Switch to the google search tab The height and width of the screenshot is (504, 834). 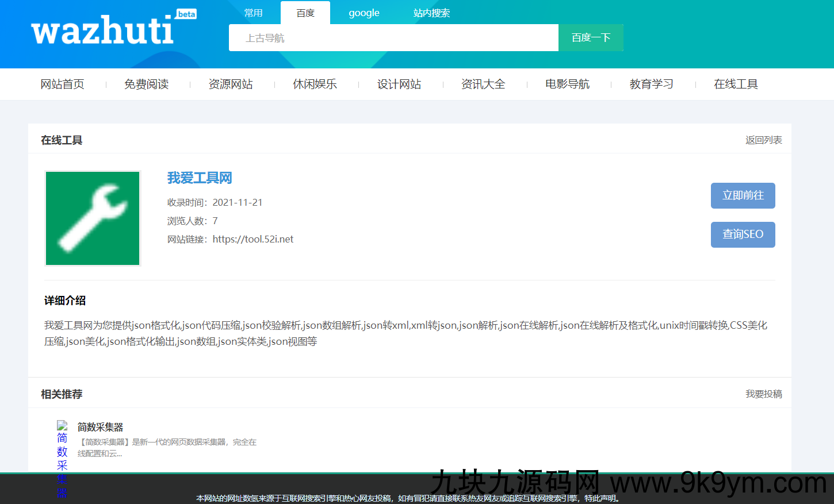364,13
